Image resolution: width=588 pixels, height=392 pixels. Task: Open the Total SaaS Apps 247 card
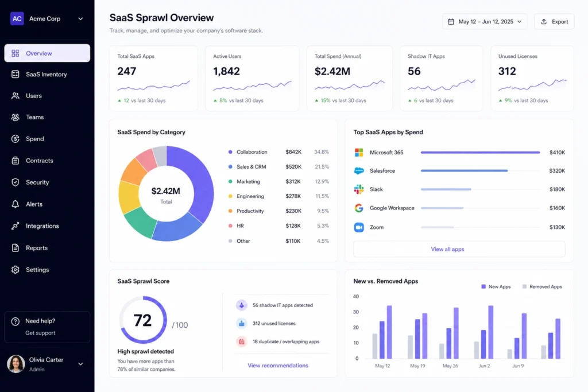tap(153, 78)
